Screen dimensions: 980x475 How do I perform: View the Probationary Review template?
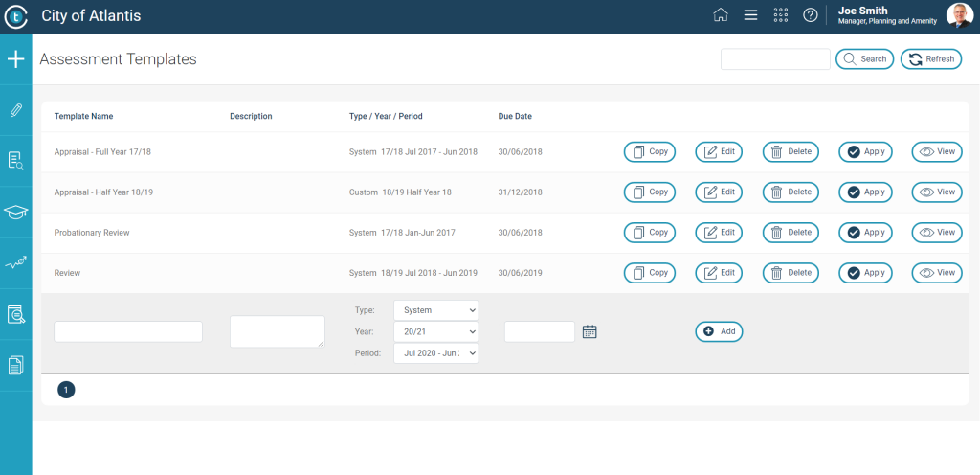[x=937, y=233]
